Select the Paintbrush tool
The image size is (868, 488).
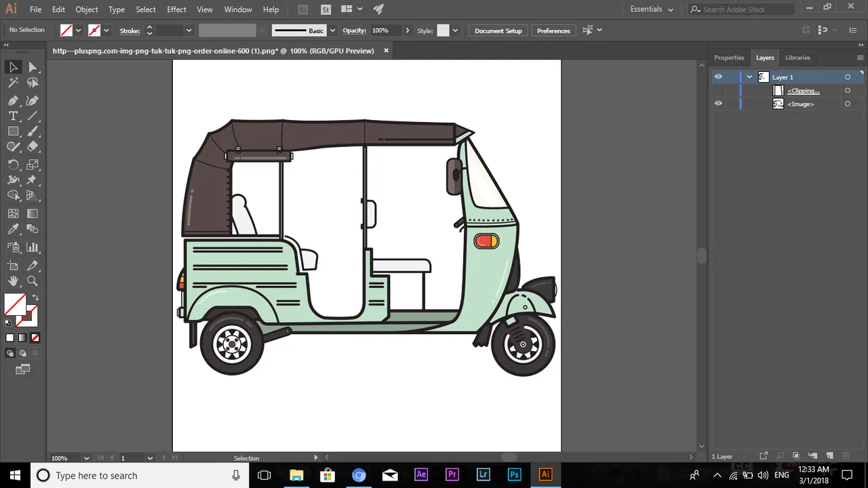[x=33, y=131]
